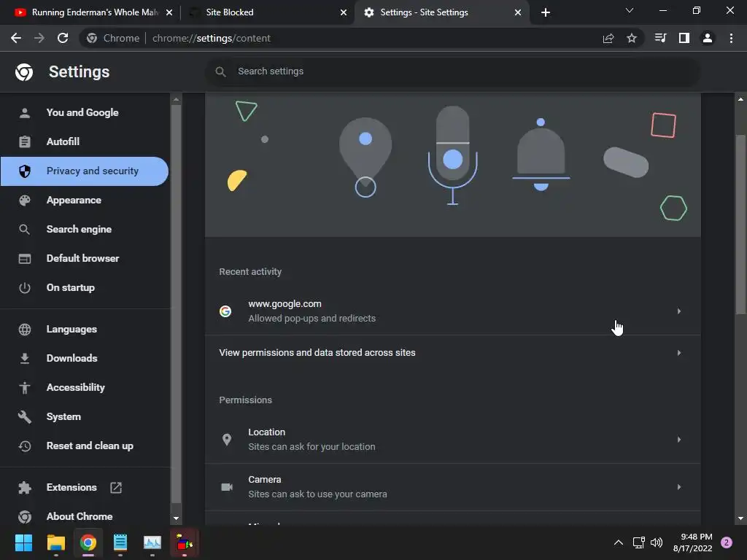Open Location permission settings
This screenshot has width=747, height=560.
[x=452, y=440]
